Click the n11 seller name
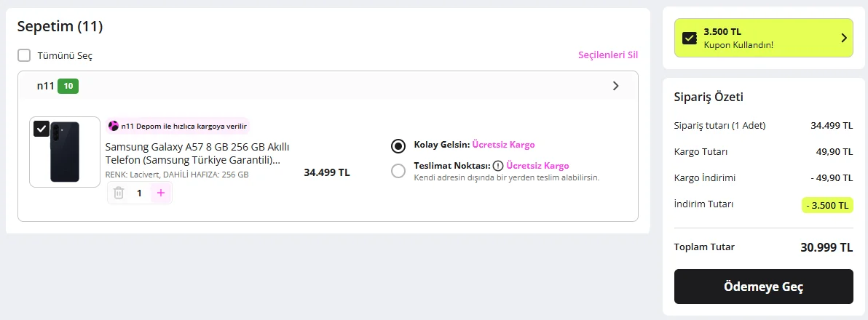This screenshot has width=868, height=320. coord(45,86)
